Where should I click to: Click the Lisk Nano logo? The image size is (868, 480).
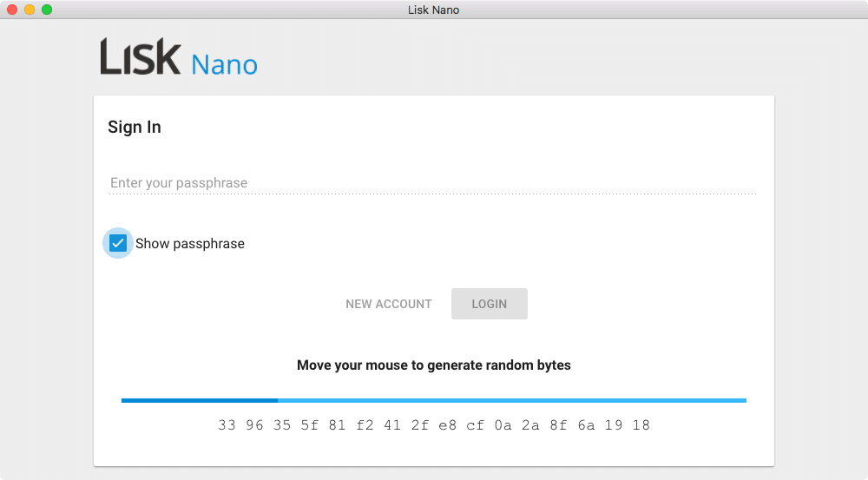pos(179,56)
